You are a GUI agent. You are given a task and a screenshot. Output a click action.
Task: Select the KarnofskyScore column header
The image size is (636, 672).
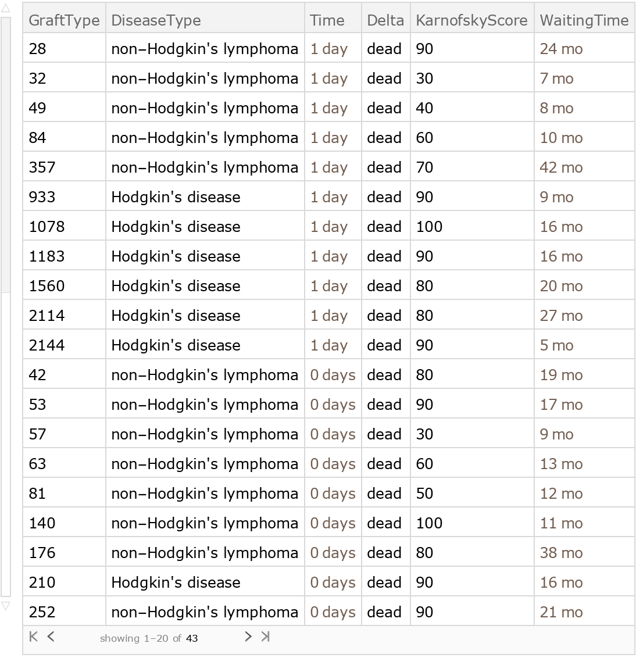pyautogui.click(x=471, y=20)
